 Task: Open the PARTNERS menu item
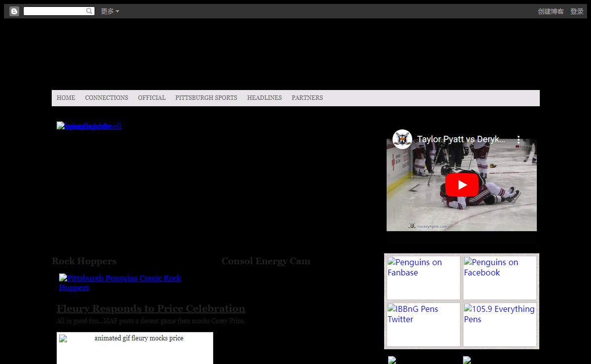point(307,98)
